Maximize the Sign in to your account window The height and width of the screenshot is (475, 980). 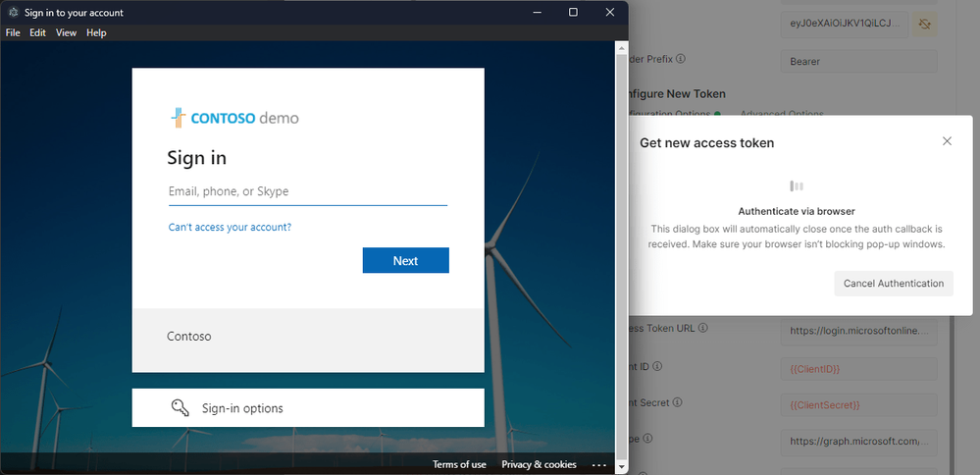tap(573, 12)
